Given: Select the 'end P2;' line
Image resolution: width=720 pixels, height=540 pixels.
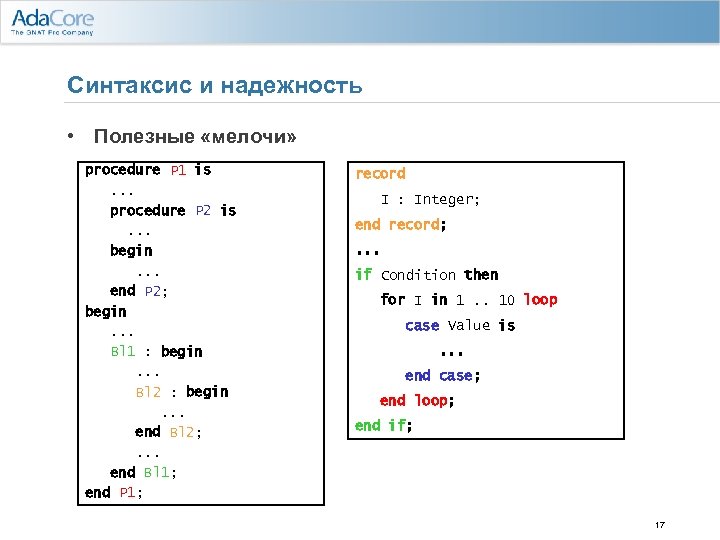Looking at the screenshot, I should click(x=139, y=291).
